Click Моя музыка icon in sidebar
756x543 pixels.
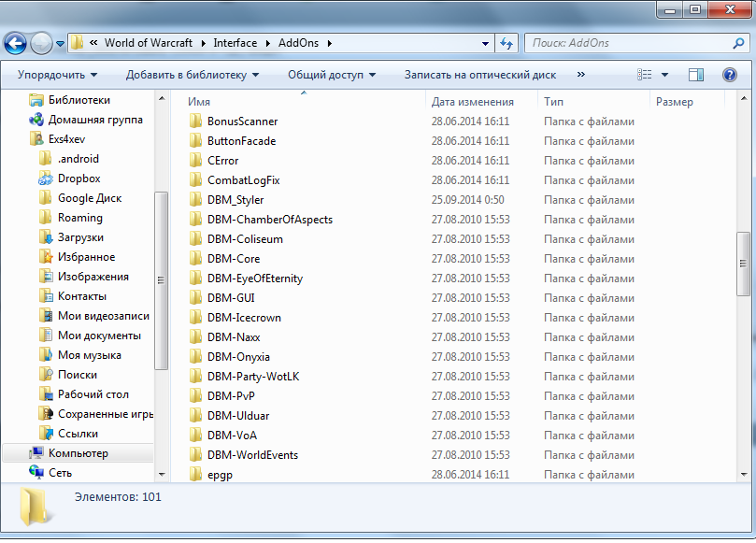[x=45, y=355]
